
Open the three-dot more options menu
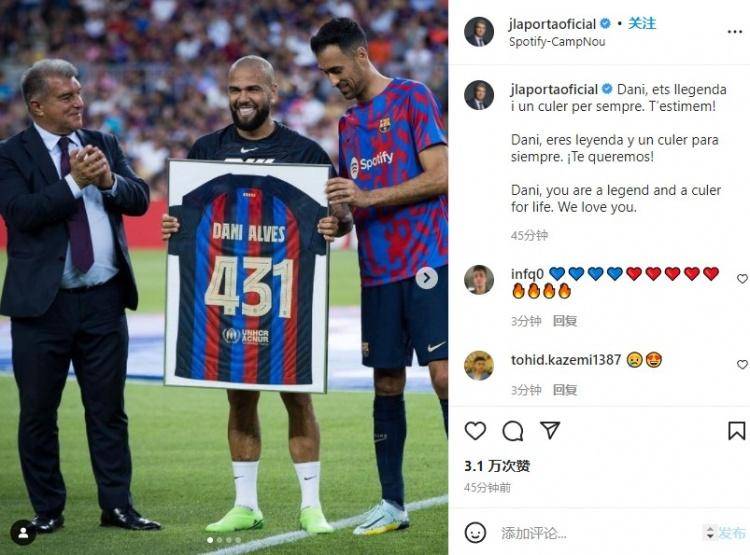coord(735,32)
